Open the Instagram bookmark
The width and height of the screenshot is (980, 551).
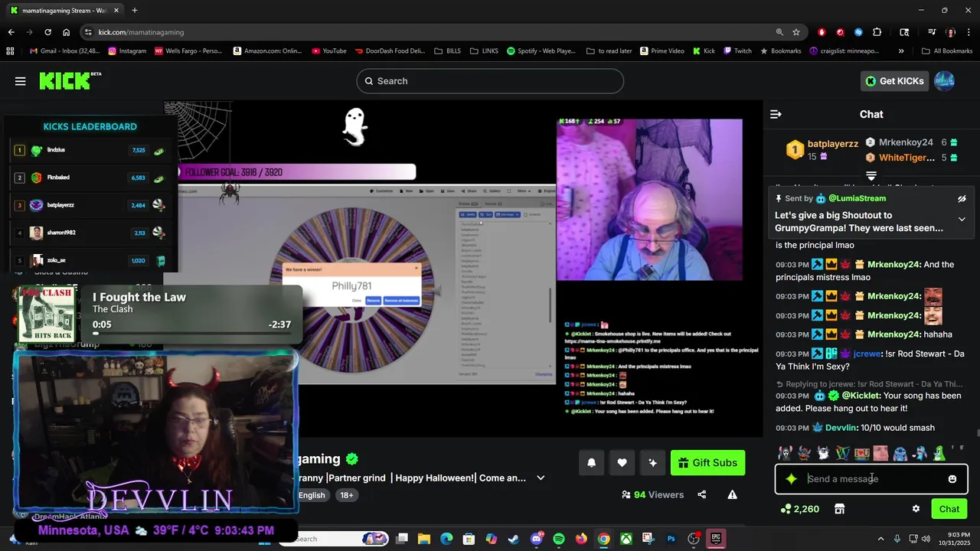[x=127, y=51]
